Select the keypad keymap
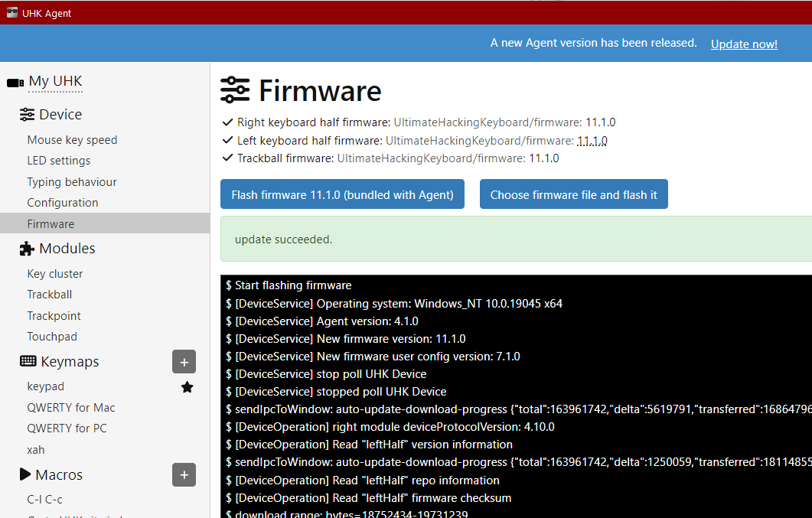This screenshot has height=518, width=812. pos(46,386)
